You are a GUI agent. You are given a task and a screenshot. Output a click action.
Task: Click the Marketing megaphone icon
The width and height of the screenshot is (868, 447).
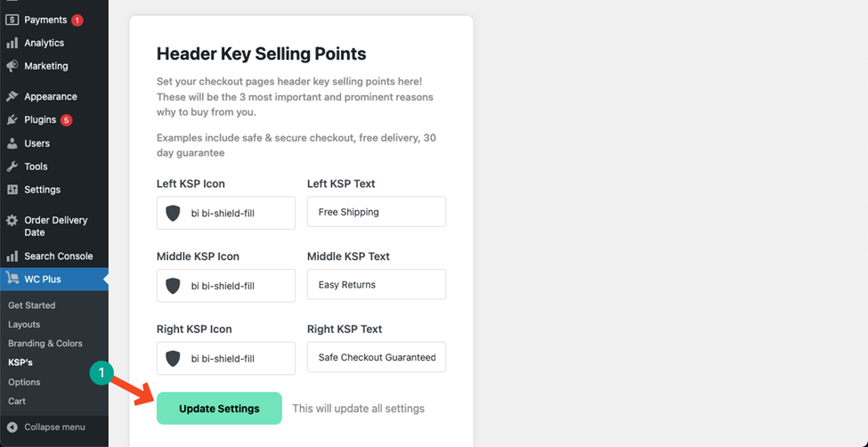[x=12, y=66]
